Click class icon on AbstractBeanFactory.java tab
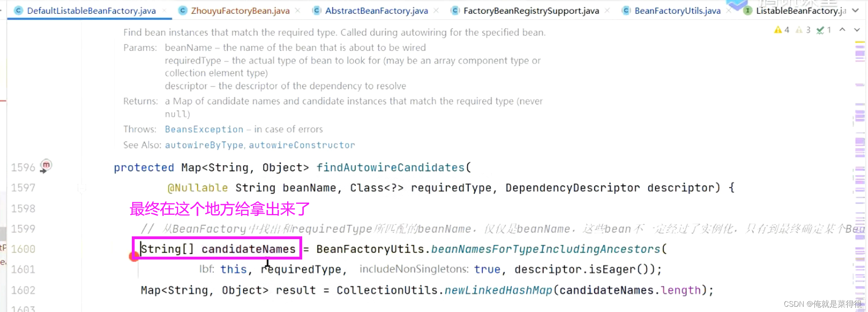868x312 pixels. [x=317, y=11]
